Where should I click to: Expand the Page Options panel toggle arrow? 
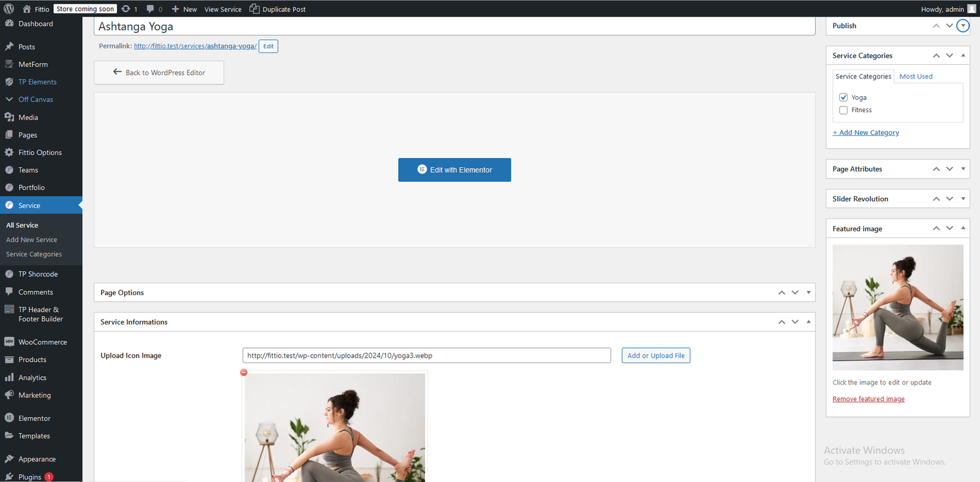pyautogui.click(x=809, y=293)
